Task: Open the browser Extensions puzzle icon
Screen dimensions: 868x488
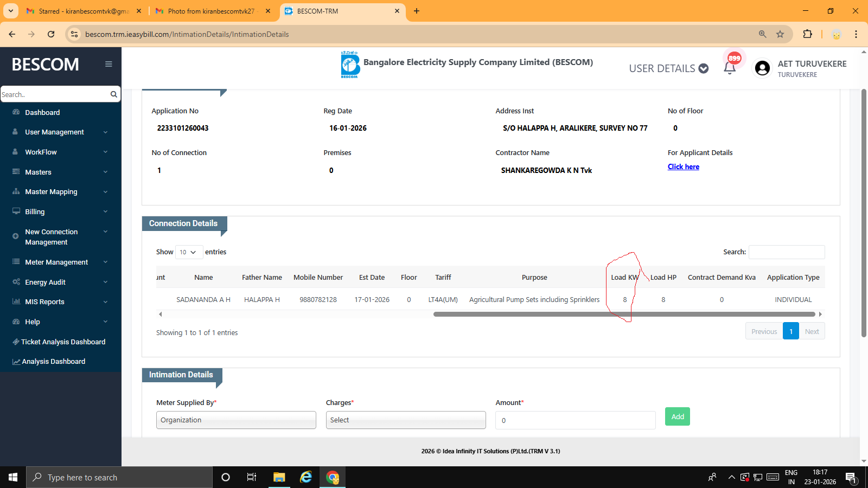Action: coord(807,34)
